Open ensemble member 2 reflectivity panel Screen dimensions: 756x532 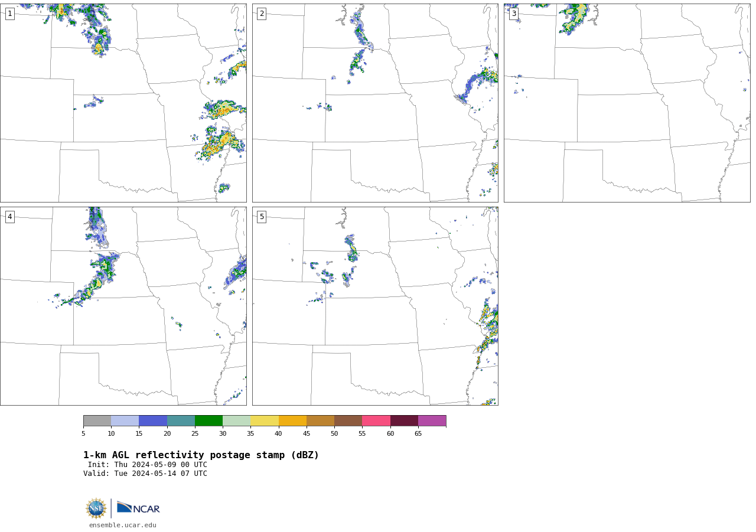[375, 103]
